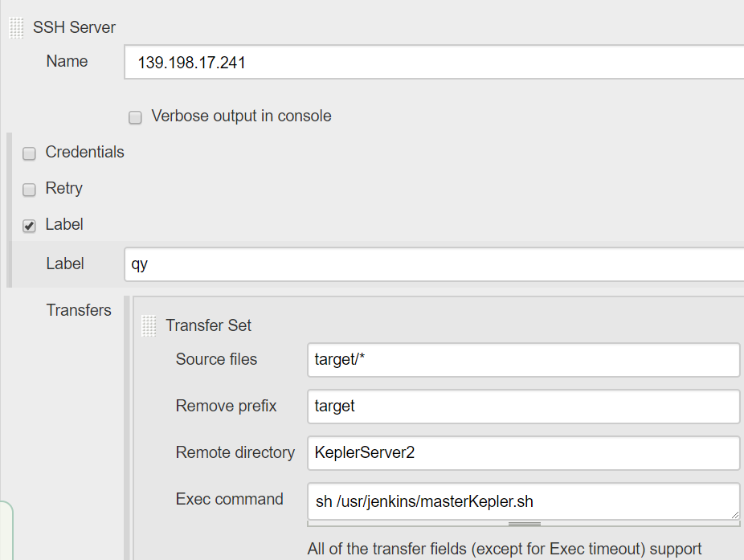744x560 pixels.
Task: Select the Exec command label
Action: pyautogui.click(x=229, y=499)
